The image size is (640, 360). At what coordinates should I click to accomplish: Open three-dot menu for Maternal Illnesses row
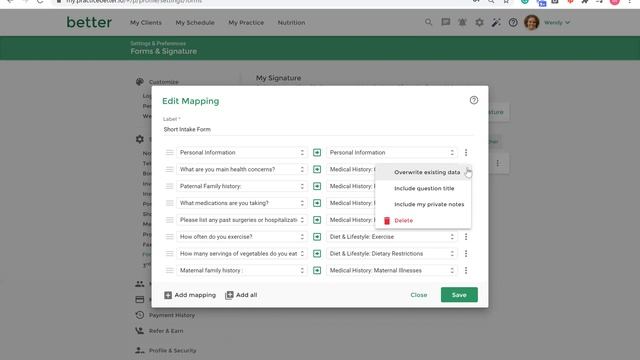coord(466,270)
